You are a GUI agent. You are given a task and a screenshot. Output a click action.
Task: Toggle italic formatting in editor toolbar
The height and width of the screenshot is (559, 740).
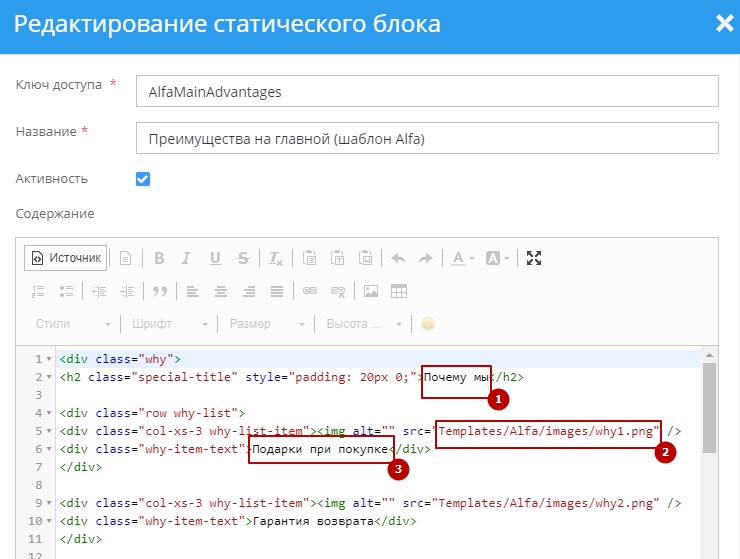coord(187,258)
